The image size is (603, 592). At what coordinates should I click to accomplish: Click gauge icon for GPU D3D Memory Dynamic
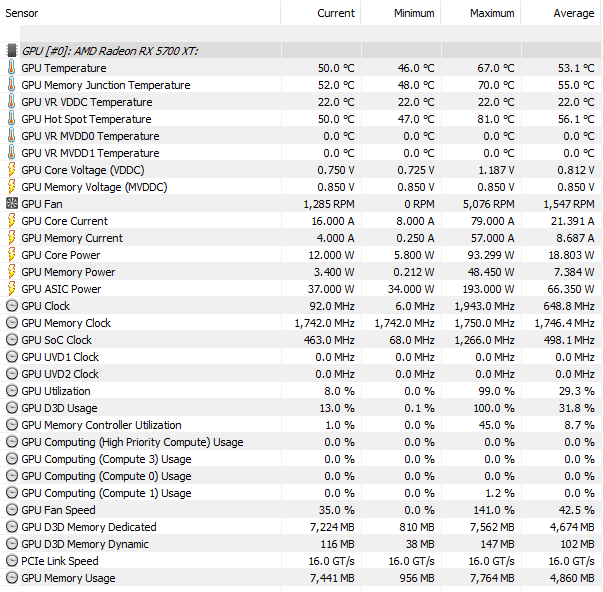(12, 544)
